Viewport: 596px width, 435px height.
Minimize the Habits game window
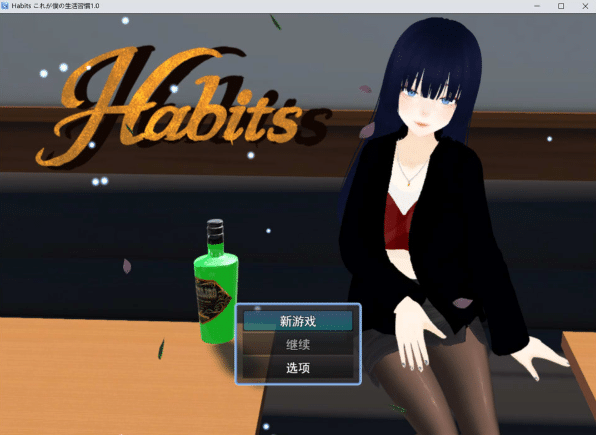tap(537, 6)
